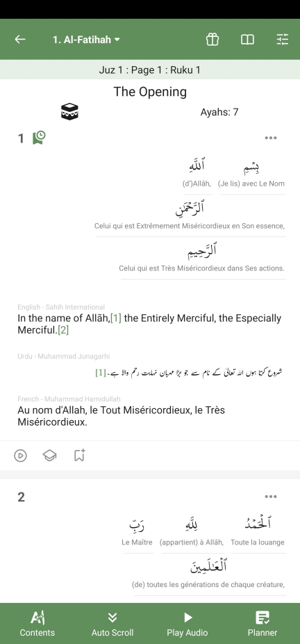300x644 pixels.
Task: Start Auto Scroll
Action: pyautogui.click(x=112, y=623)
